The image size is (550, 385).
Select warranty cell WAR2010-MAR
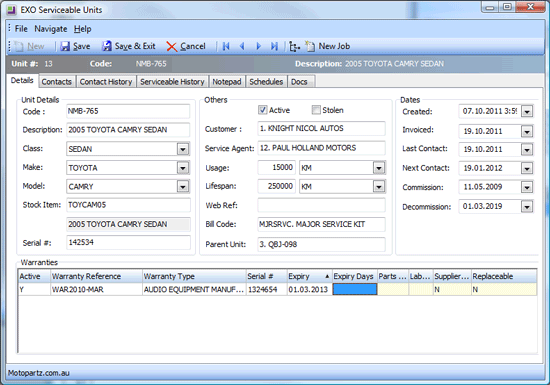pos(96,290)
